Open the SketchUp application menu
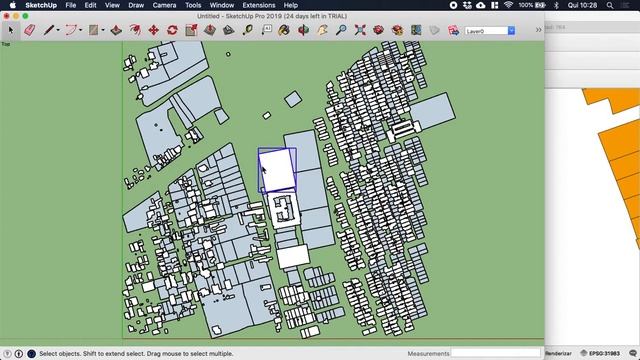The width and height of the screenshot is (640, 360). [41, 5]
